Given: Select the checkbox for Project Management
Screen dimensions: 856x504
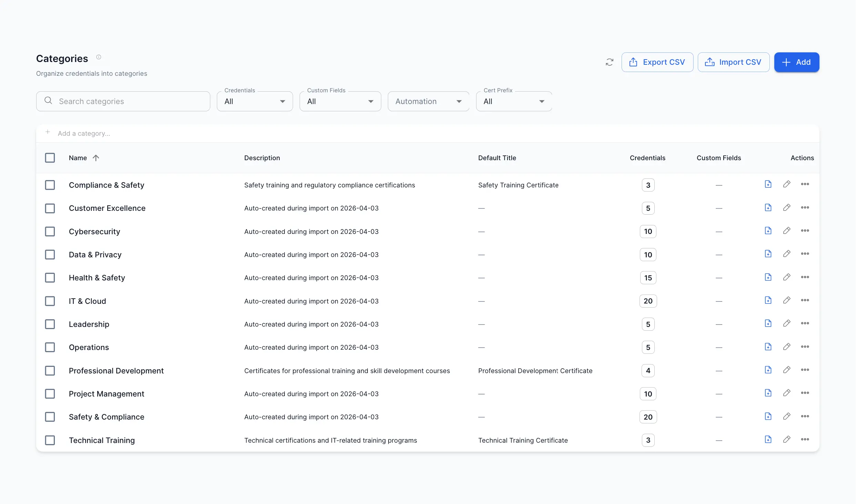Looking at the screenshot, I should [50, 393].
